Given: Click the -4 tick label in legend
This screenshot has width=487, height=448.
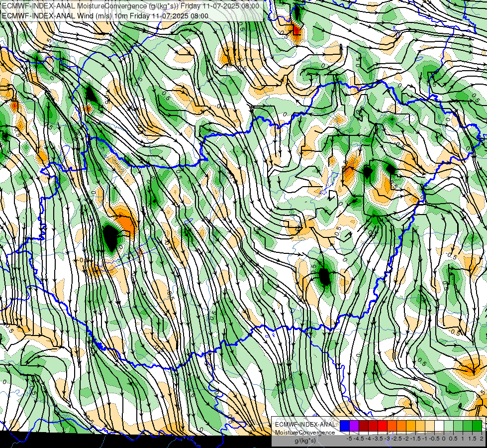Looking at the screenshot, I should pos(368,439).
